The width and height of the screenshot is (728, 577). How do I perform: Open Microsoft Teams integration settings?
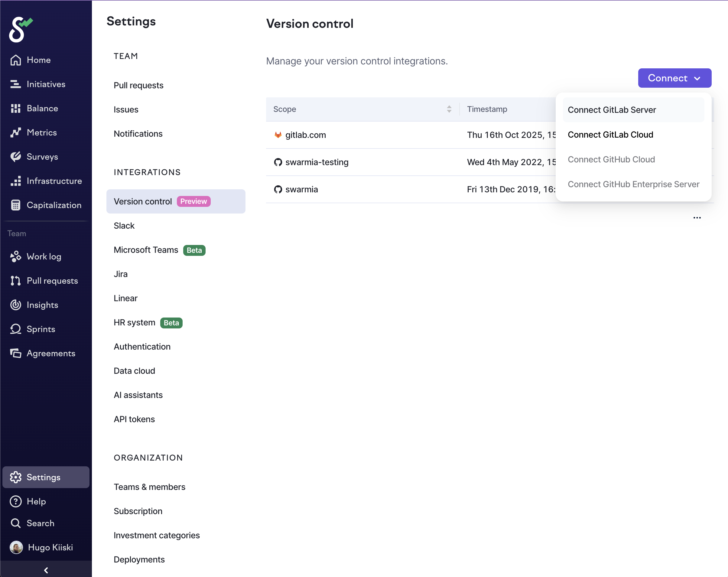[x=145, y=250]
